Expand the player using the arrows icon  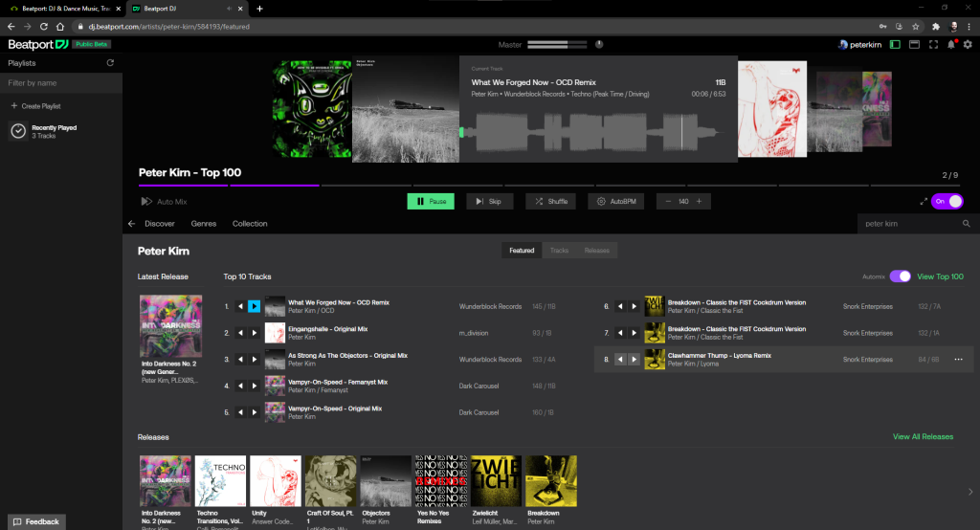click(x=924, y=202)
